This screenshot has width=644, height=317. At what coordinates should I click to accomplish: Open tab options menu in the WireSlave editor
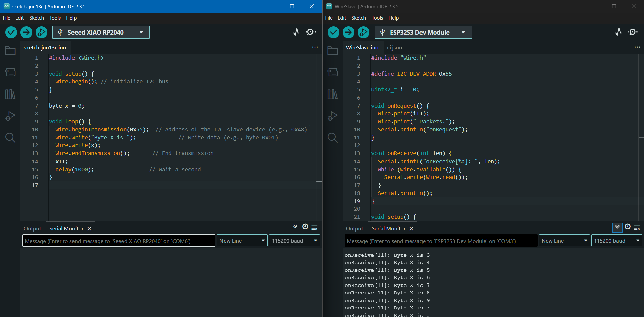pyautogui.click(x=637, y=47)
